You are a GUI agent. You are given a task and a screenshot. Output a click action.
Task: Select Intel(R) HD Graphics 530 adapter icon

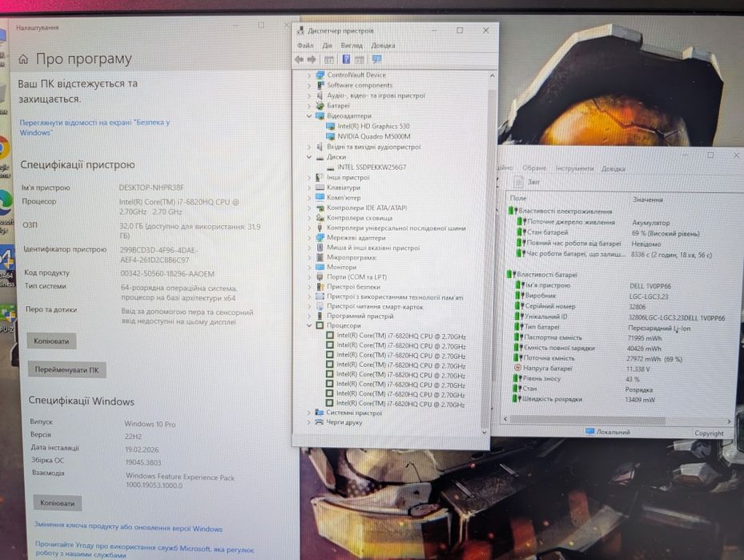click(331, 127)
